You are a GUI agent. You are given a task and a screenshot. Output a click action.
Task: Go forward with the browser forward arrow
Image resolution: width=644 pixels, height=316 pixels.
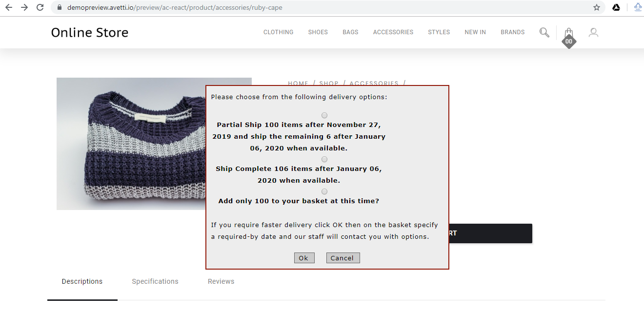point(24,7)
